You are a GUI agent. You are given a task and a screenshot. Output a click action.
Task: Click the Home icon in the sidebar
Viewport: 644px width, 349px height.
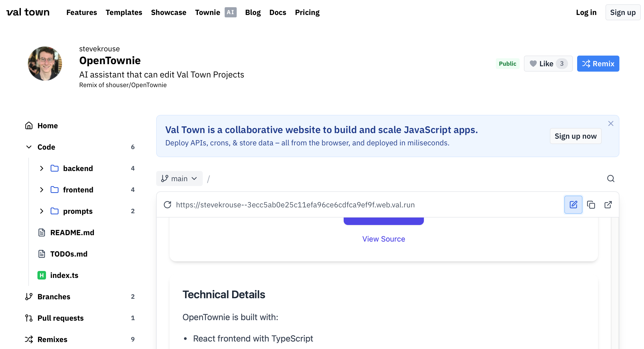tap(29, 126)
